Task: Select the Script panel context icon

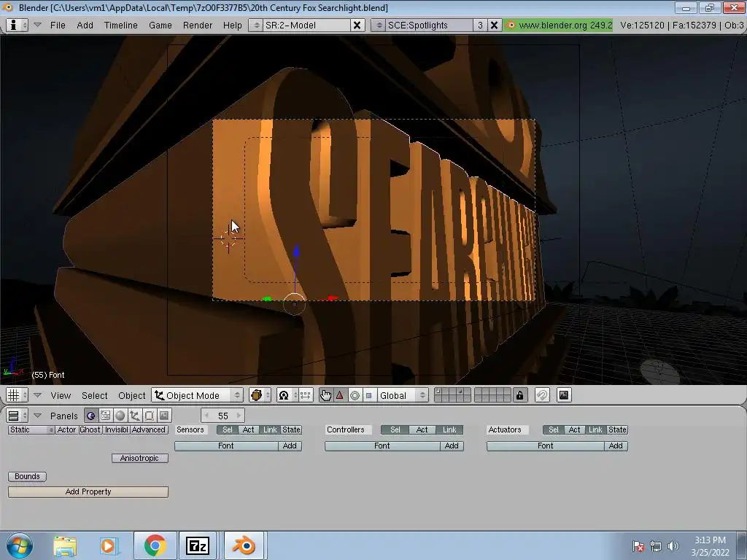Action: click(x=105, y=416)
